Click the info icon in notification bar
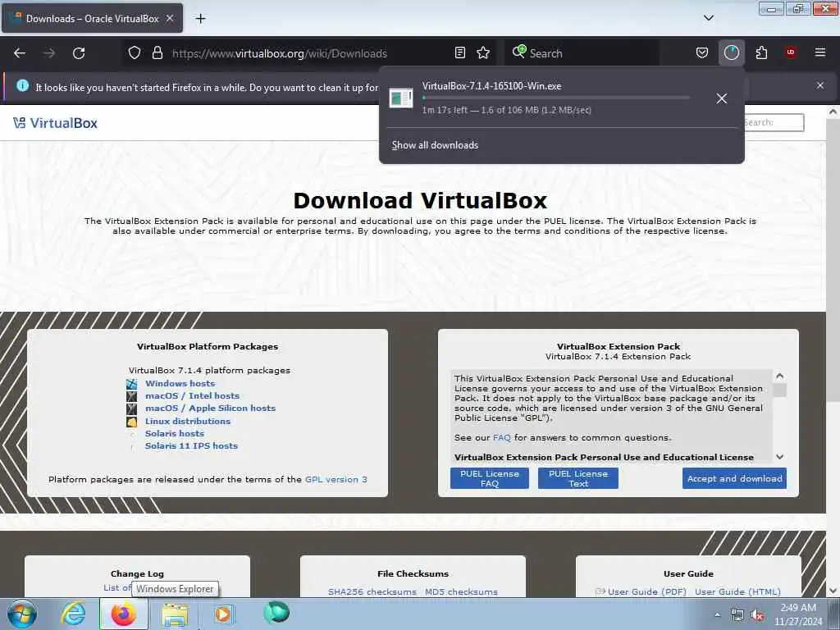This screenshot has height=630, width=840. pyautogui.click(x=22, y=85)
